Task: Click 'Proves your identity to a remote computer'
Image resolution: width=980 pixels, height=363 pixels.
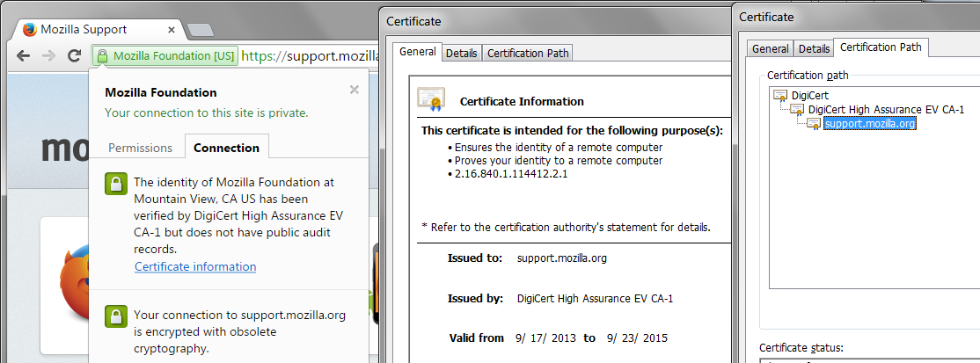Action: 558,161
